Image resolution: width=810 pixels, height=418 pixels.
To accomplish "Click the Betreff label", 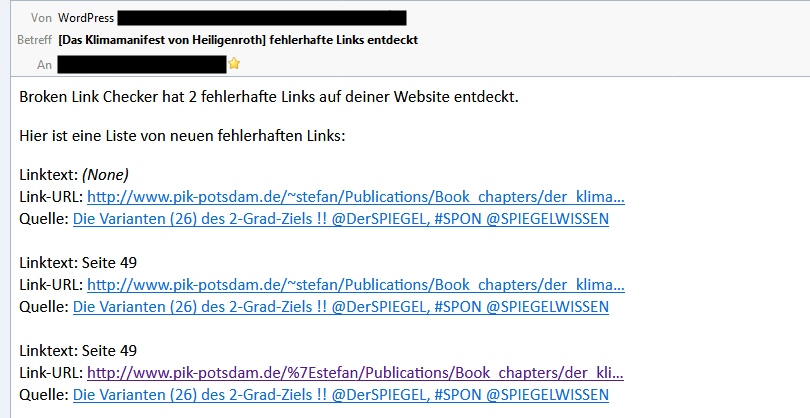I will pyautogui.click(x=35, y=40).
